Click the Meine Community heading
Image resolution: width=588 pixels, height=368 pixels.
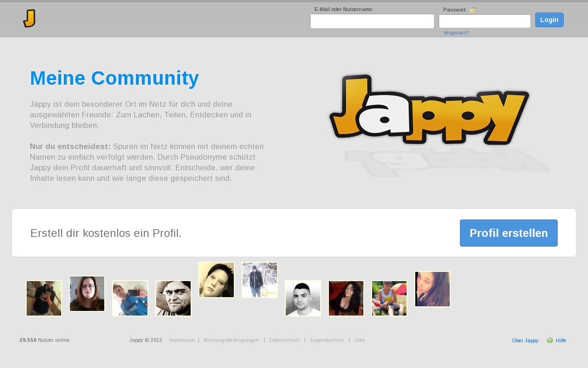click(x=114, y=78)
